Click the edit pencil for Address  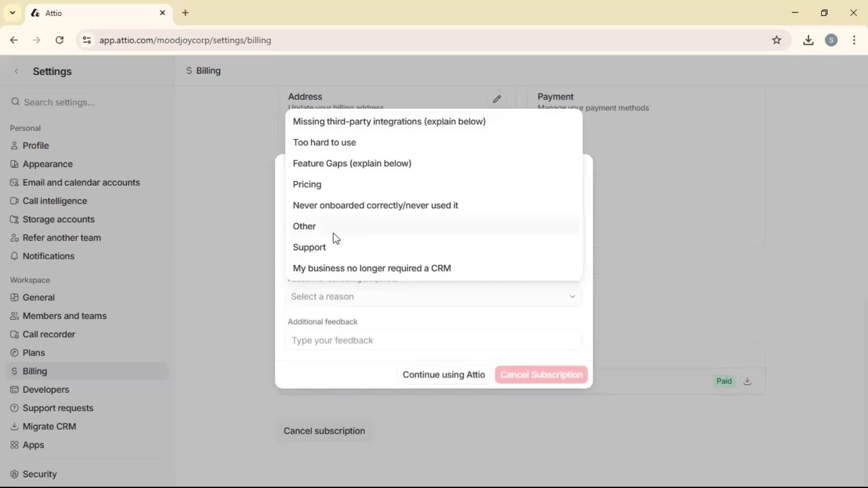click(x=497, y=99)
